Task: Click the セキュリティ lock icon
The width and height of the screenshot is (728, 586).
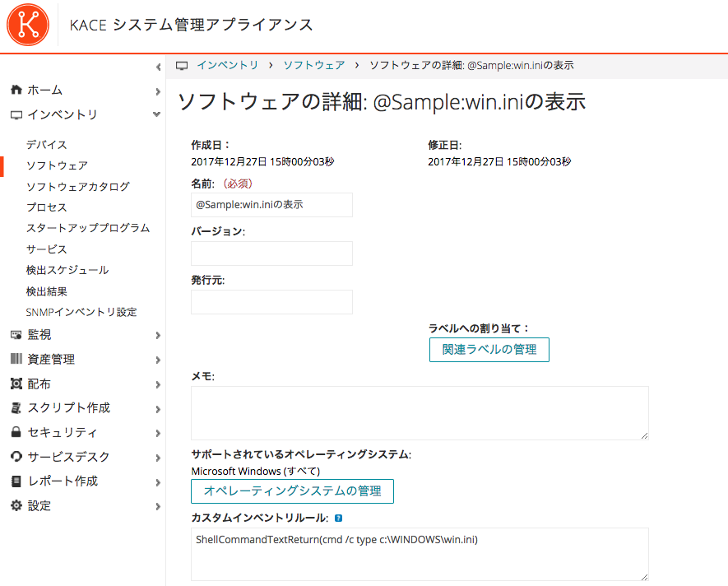Action: [x=16, y=432]
